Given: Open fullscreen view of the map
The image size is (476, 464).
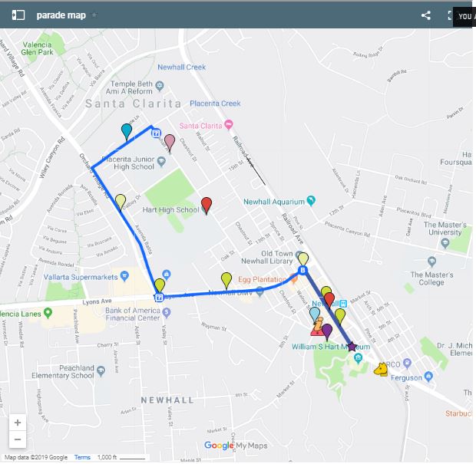Looking at the screenshot, I should click(450, 15).
